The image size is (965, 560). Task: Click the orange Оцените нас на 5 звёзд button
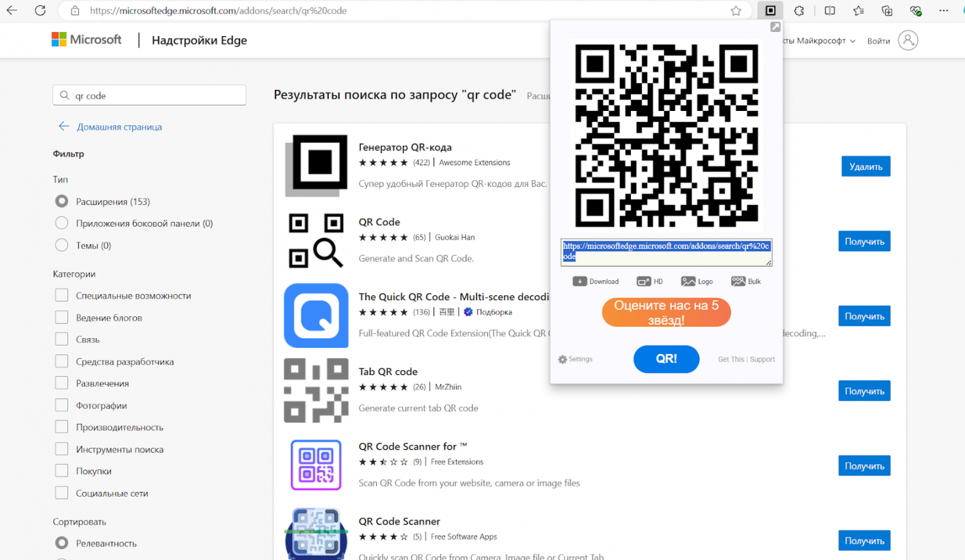coord(666,313)
